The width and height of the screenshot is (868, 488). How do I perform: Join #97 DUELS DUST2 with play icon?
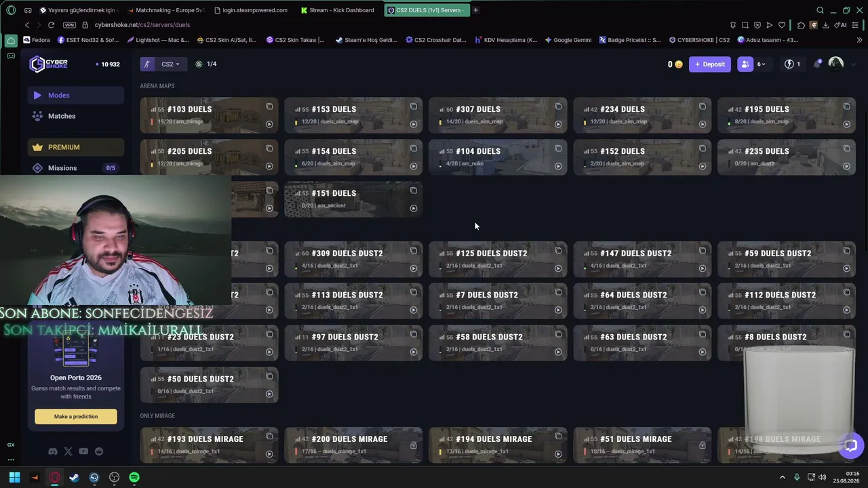pos(414,352)
